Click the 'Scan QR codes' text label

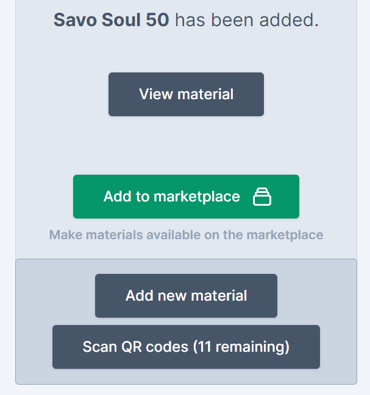tap(135, 347)
